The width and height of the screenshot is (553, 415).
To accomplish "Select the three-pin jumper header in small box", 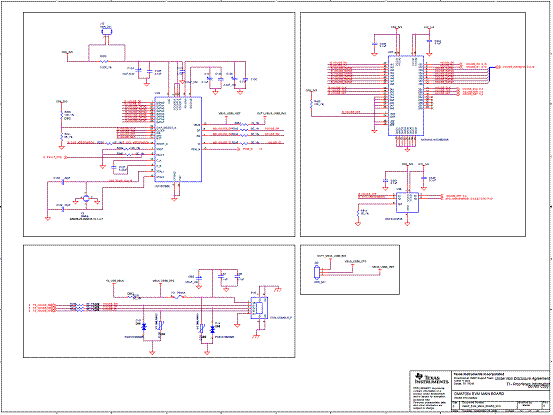I will point(316,272).
